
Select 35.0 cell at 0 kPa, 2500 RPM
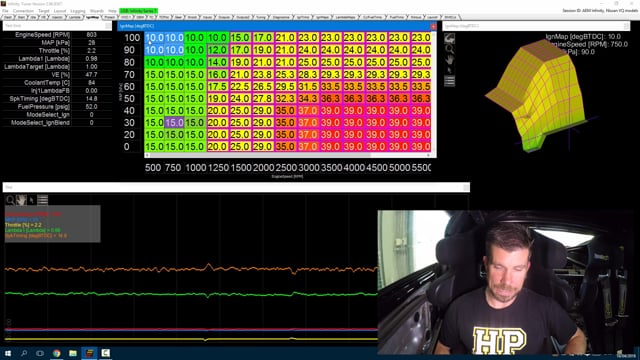coord(285,147)
